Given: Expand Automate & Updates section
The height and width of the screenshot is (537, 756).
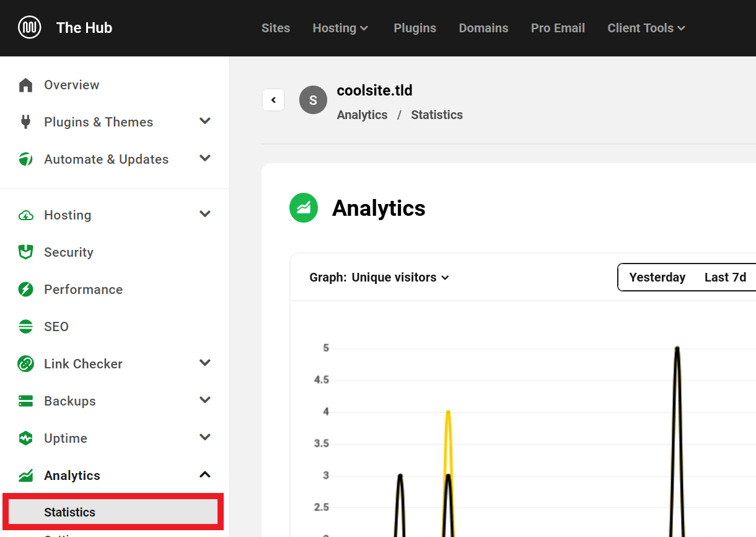Looking at the screenshot, I should pos(205,159).
